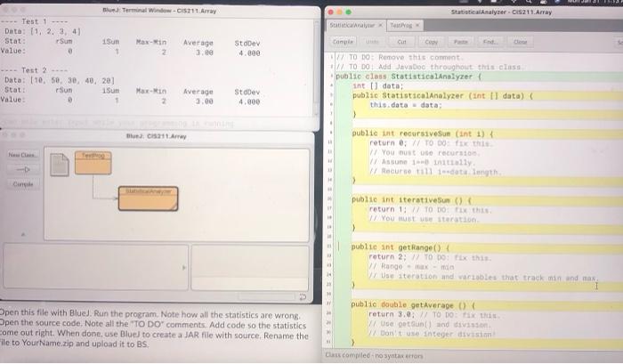Click the inheritance arrow button in BlueJ
The height and width of the screenshot is (364, 623).
(x=23, y=170)
